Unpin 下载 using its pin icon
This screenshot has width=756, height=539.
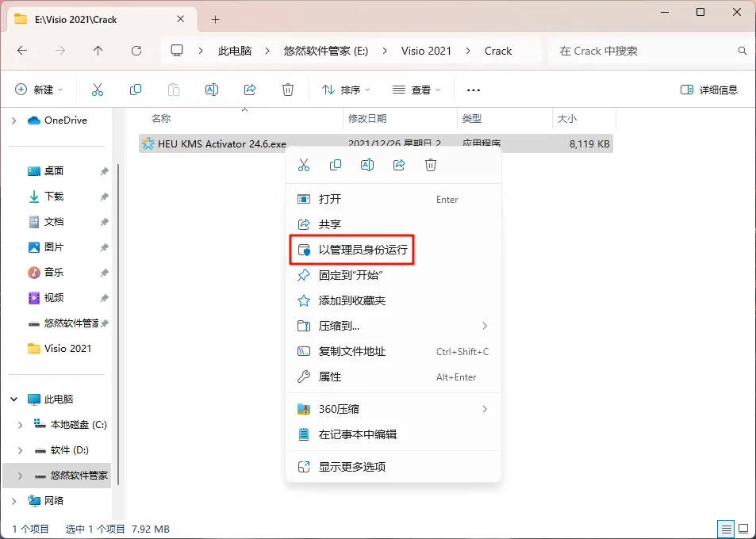(104, 197)
